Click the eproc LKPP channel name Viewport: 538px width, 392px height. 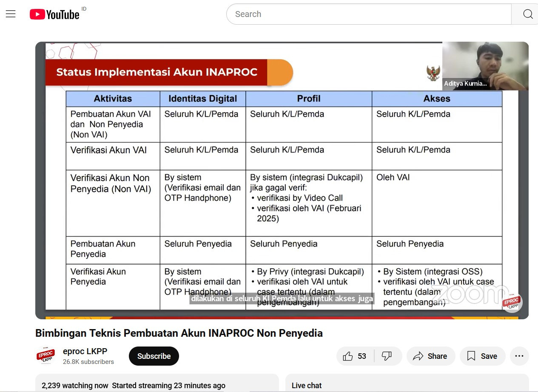[x=85, y=351]
